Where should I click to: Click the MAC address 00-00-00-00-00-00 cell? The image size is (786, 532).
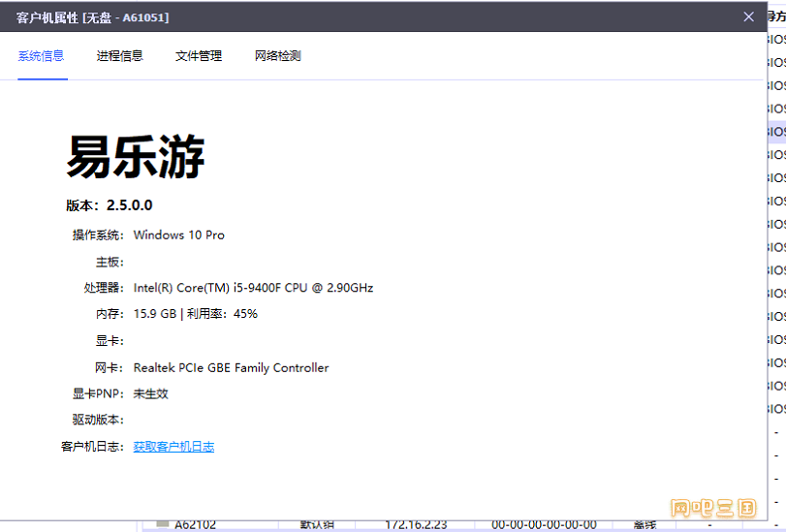pos(543,525)
